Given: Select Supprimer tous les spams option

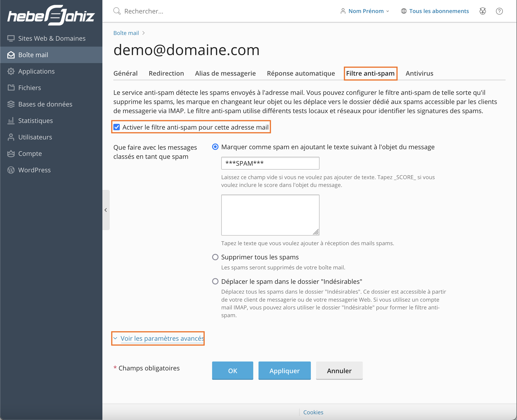Looking at the screenshot, I should click(215, 257).
